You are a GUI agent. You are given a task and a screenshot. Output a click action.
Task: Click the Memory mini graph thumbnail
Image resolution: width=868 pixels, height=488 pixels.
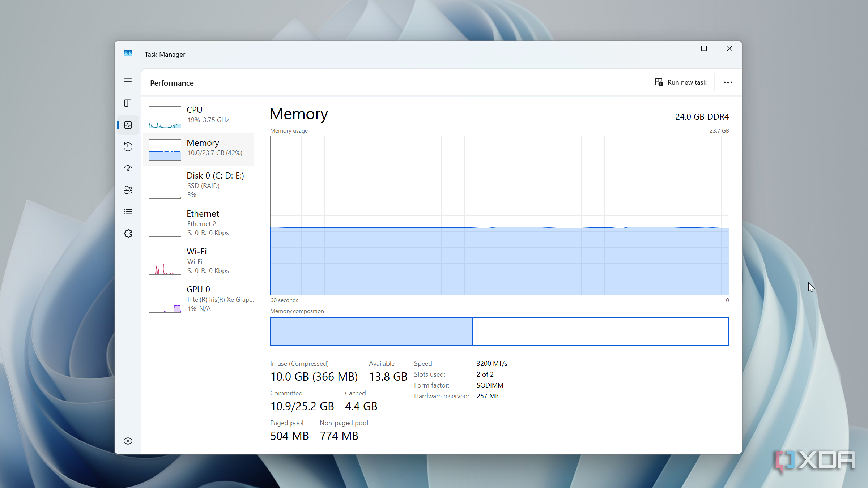coord(165,150)
